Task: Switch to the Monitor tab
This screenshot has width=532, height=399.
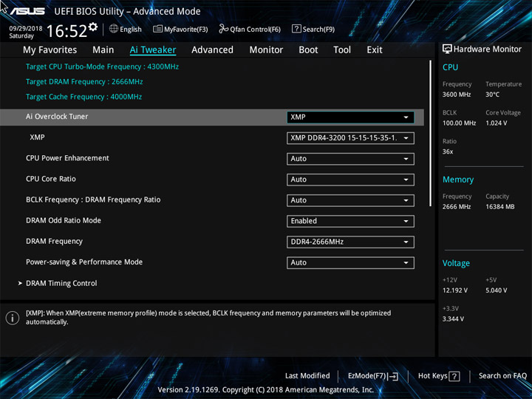Action: pos(266,50)
